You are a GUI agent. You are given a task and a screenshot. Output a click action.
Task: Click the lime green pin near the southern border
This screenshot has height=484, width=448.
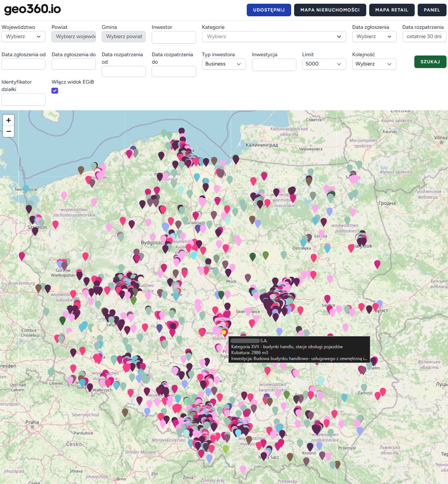pyautogui.click(x=226, y=449)
